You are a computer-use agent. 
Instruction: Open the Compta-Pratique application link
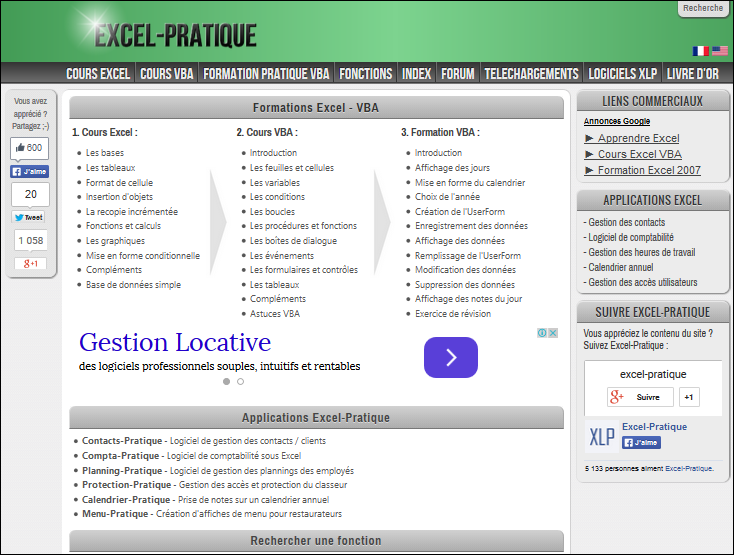click(120, 456)
